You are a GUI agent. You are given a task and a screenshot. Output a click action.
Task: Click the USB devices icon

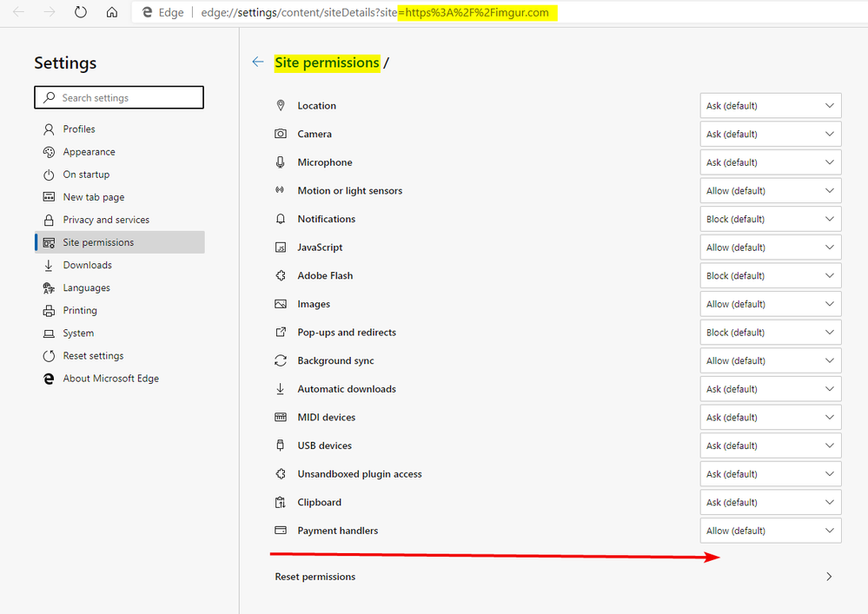(x=281, y=446)
